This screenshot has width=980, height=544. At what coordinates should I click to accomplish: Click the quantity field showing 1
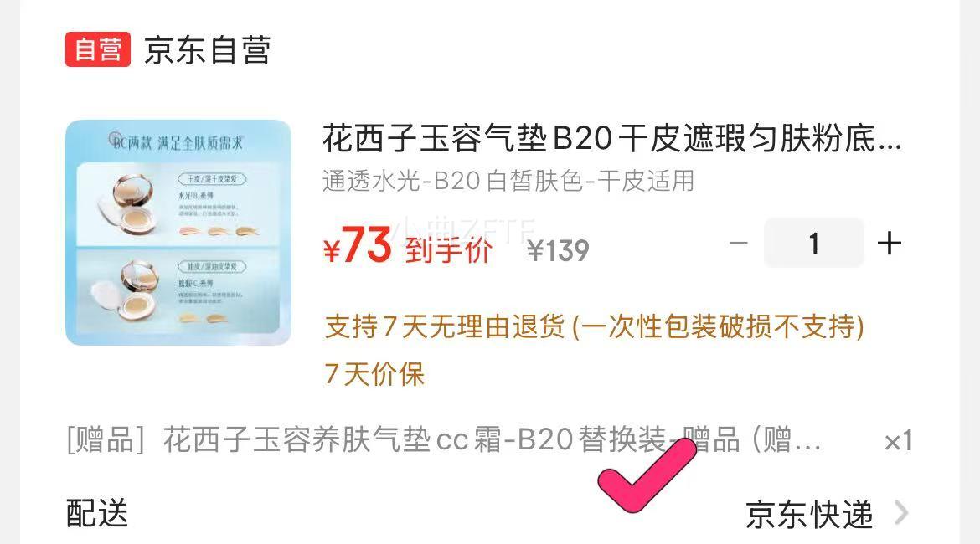point(814,243)
